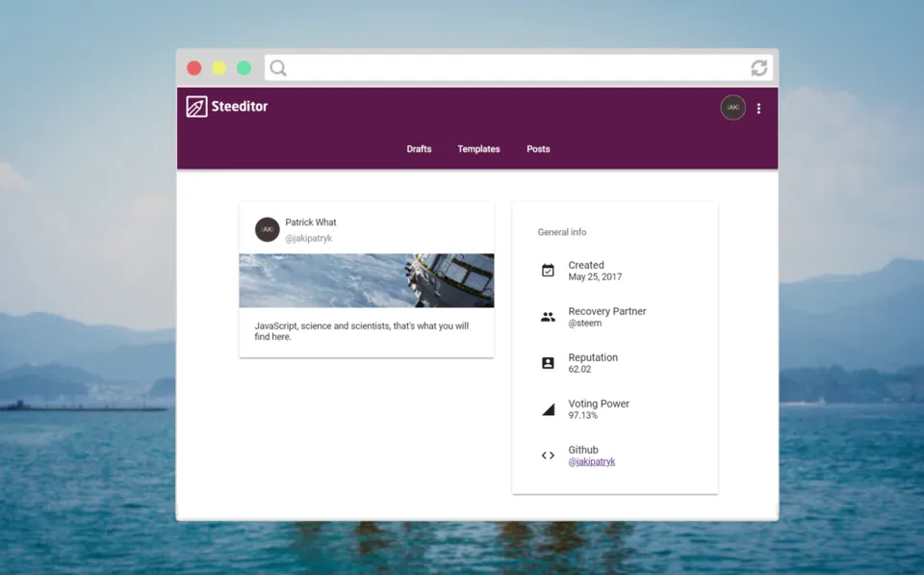The image size is (924, 575).
Task: Switch to the Posts tab
Action: point(538,149)
